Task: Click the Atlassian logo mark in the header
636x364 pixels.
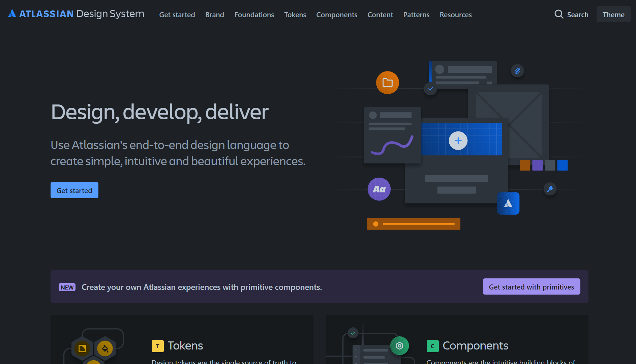Action: (x=12, y=13)
